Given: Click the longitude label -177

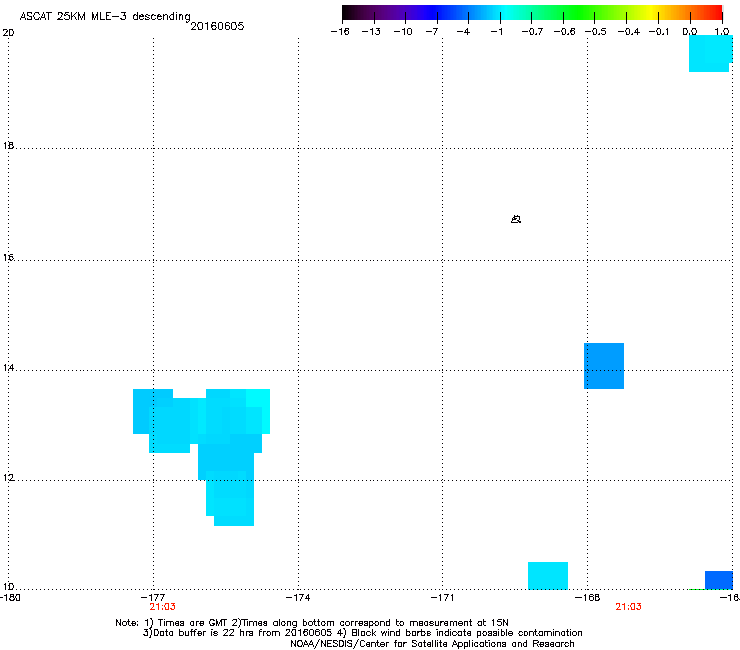Looking at the screenshot, I should [153, 598].
